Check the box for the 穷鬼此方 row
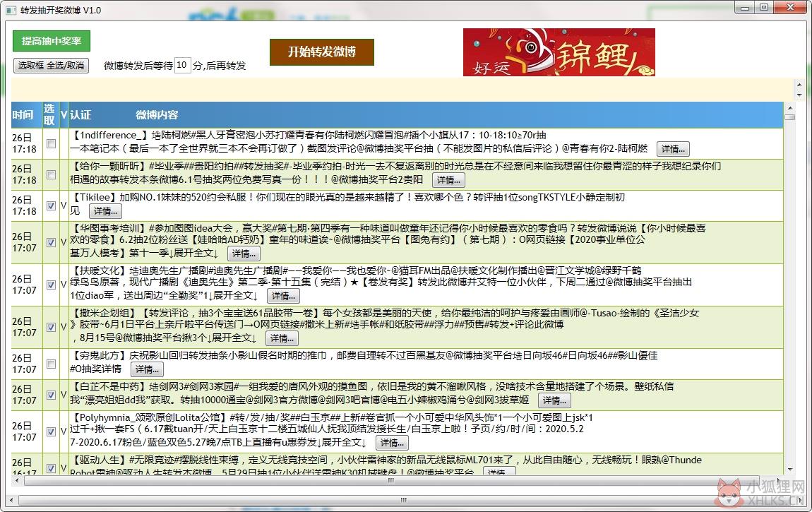Viewport: 812px width, 512px height. 51,364
